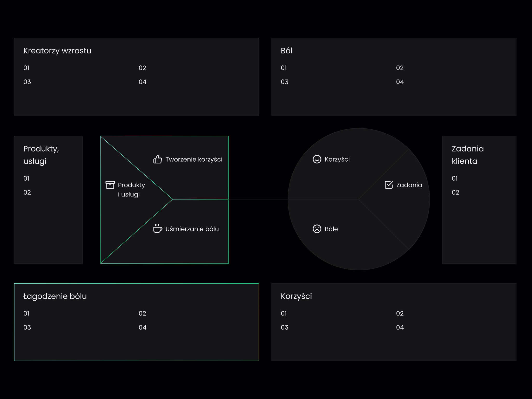Select item 02 in Produkty, usługi panel
532x399 pixels.
click(x=27, y=192)
